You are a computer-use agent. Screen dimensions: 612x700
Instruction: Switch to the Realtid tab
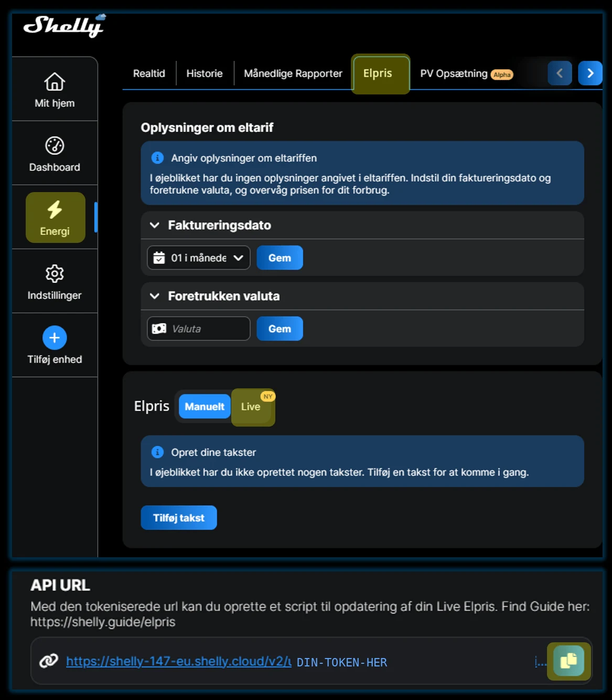(149, 73)
